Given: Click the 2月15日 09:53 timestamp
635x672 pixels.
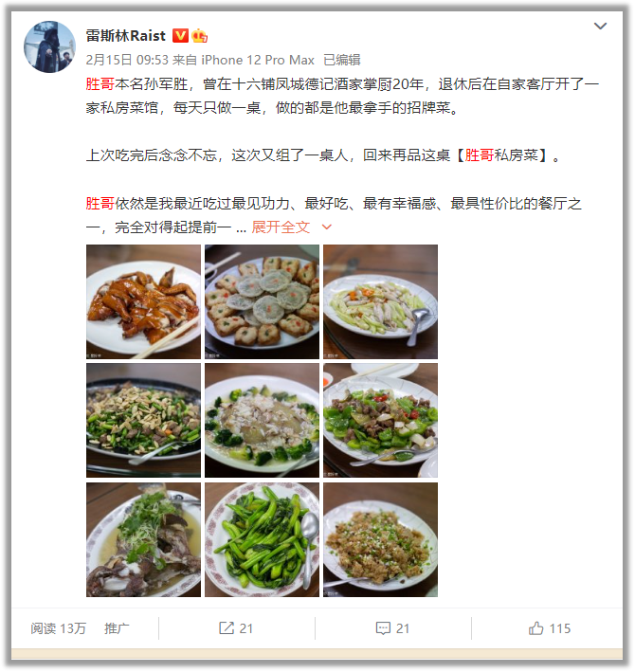Looking at the screenshot, I should pos(127,60).
